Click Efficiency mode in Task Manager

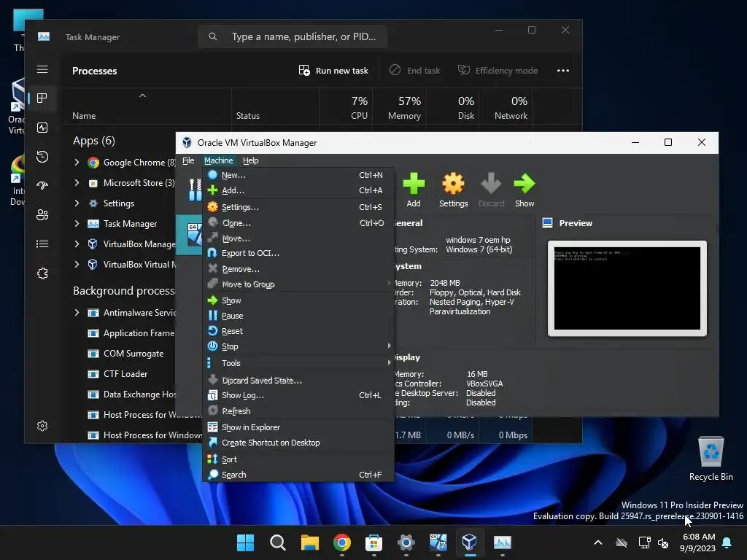[x=498, y=71]
